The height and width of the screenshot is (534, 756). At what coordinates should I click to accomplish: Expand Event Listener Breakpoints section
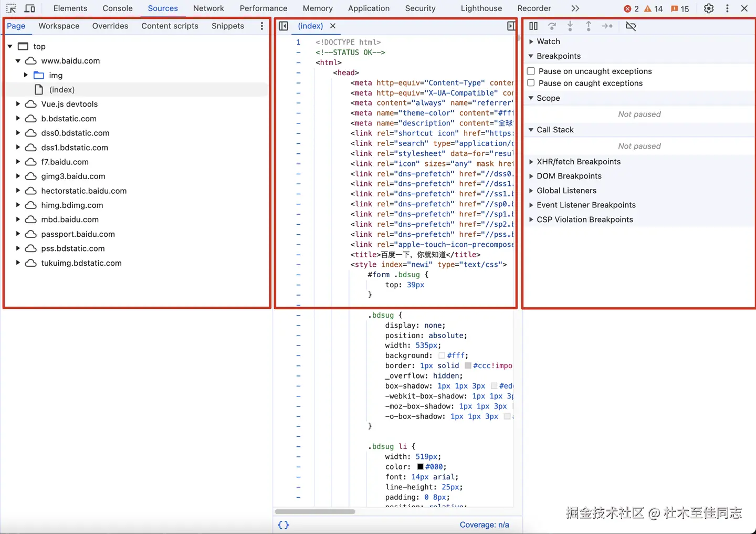(531, 205)
